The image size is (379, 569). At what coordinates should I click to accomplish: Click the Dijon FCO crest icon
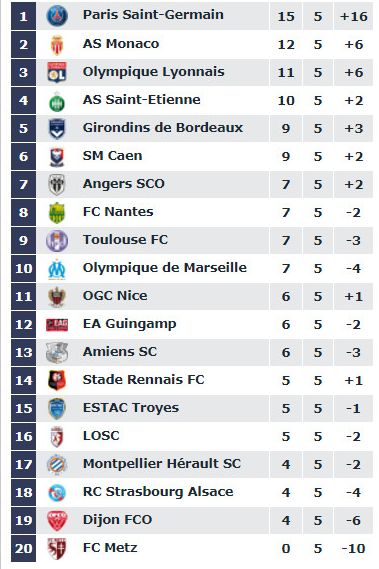click(x=57, y=520)
